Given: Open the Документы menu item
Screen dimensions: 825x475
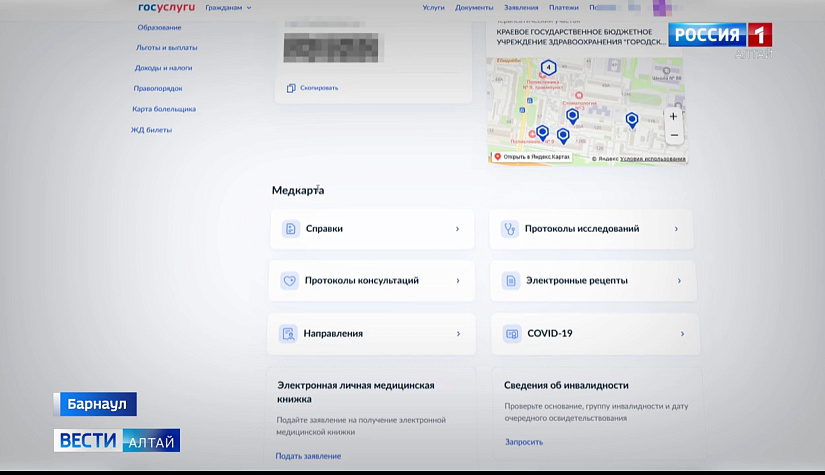Looking at the screenshot, I should (474, 7).
